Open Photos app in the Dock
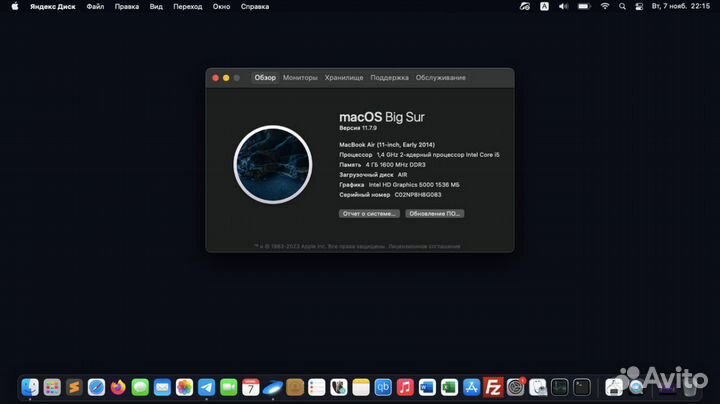720x404 pixels. tap(184, 387)
